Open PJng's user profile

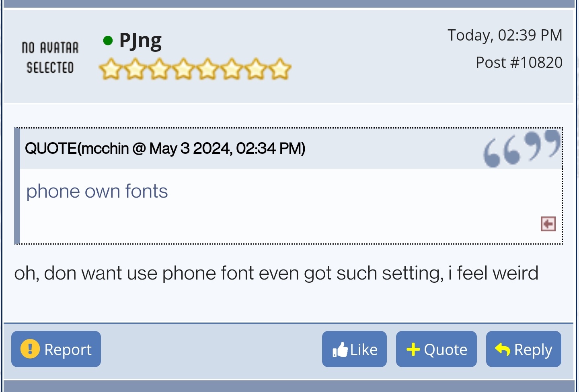140,41
